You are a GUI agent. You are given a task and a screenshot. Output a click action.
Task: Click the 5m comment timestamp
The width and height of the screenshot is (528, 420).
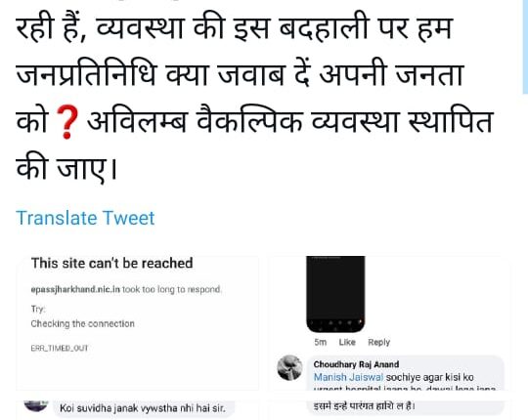click(x=321, y=342)
